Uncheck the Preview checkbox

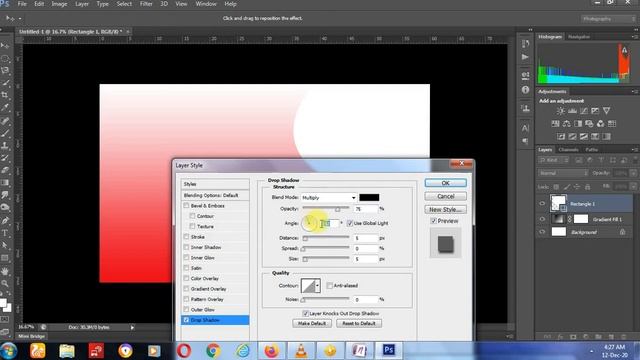433,221
